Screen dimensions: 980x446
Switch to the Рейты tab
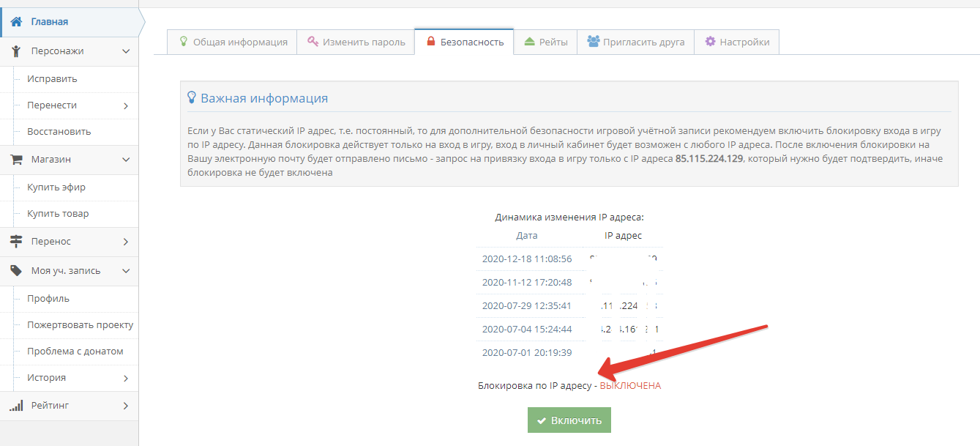tap(545, 42)
